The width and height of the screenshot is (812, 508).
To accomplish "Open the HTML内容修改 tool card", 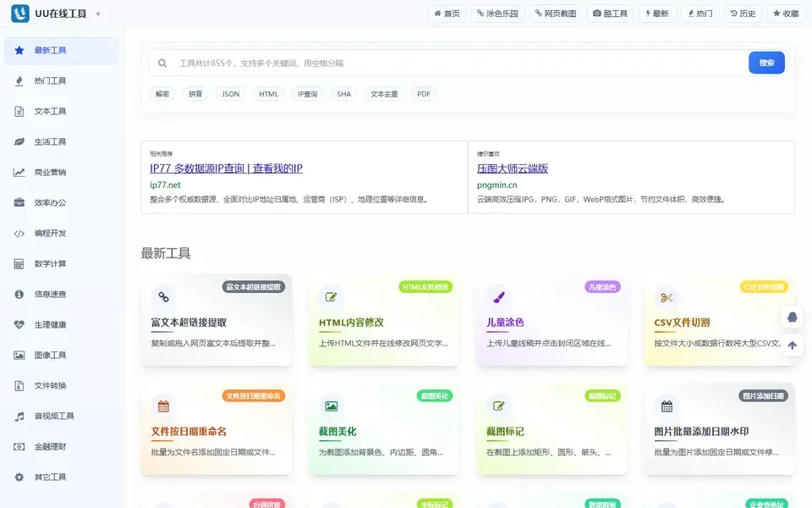I will pos(384,320).
